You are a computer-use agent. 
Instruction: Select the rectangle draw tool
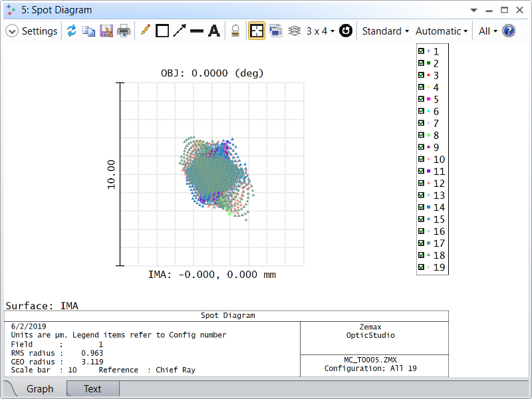[162, 31]
